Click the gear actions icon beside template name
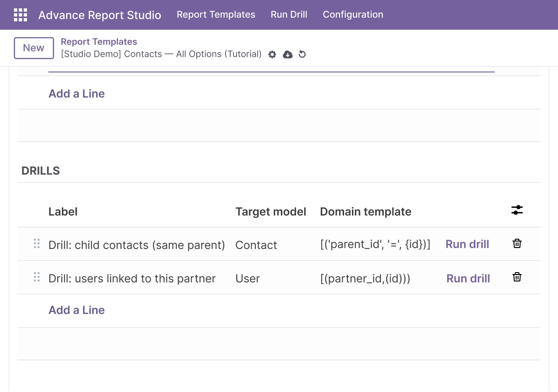The width and height of the screenshot is (558, 392). coord(272,54)
